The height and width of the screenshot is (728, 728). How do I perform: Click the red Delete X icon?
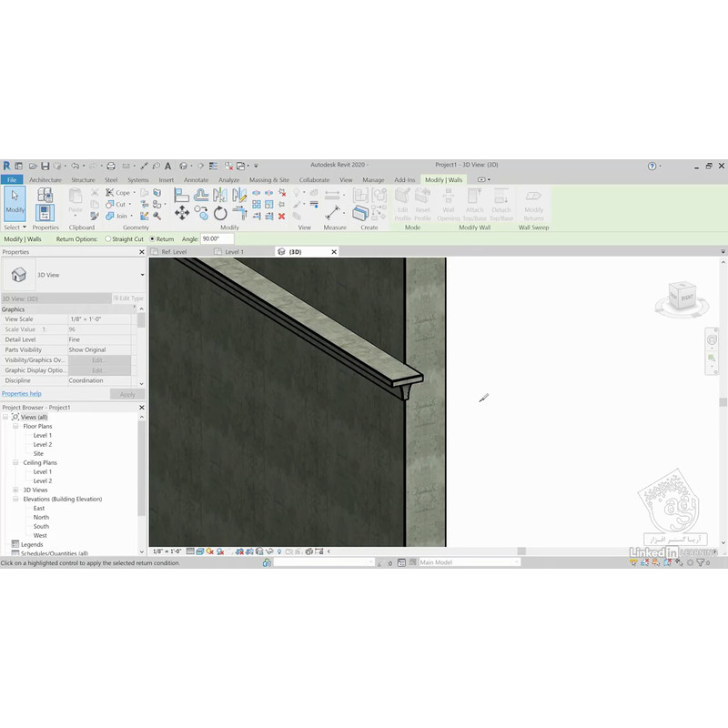click(x=281, y=216)
